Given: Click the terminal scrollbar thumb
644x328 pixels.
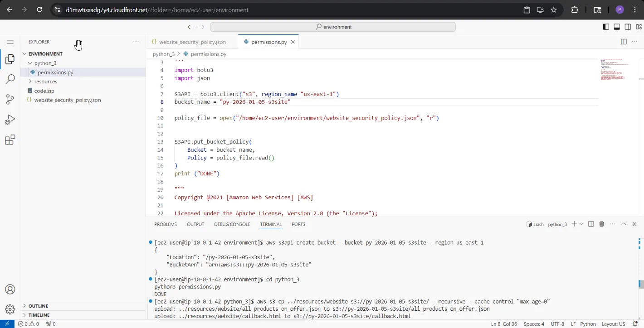Looking at the screenshot, I should (641, 284).
